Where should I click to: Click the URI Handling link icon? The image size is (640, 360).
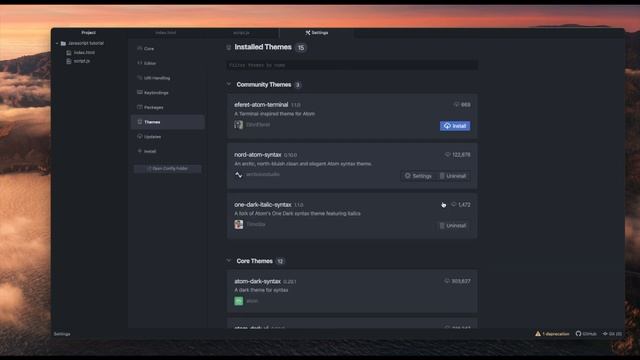coord(140,78)
